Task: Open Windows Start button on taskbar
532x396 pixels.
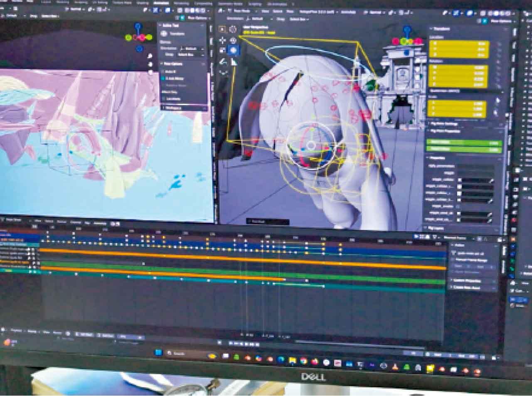Action: pos(158,353)
